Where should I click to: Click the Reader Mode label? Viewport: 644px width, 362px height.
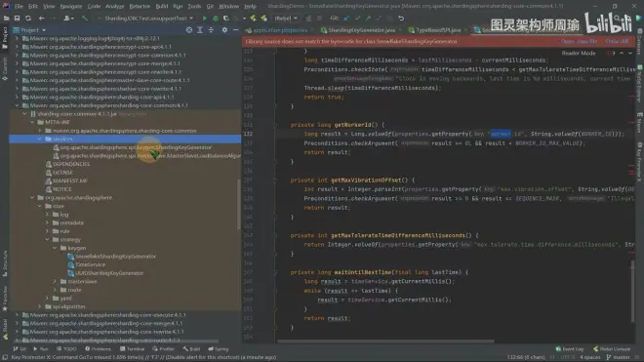[x=579, y=53]
